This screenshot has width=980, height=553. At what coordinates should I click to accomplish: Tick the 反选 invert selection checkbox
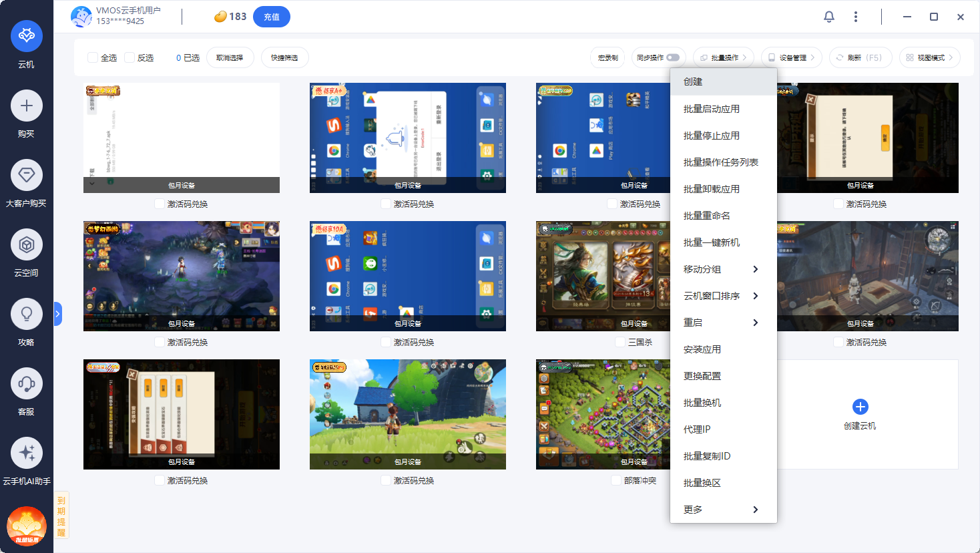pyautogui.click(x=130, y=58)
